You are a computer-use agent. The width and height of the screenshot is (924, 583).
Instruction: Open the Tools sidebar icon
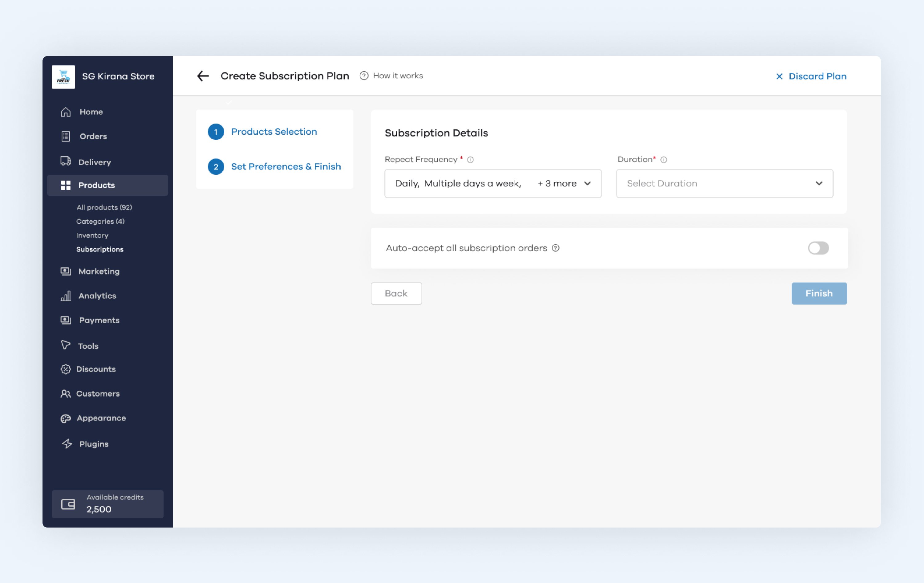pyautogui.click(x=66, y=345)
